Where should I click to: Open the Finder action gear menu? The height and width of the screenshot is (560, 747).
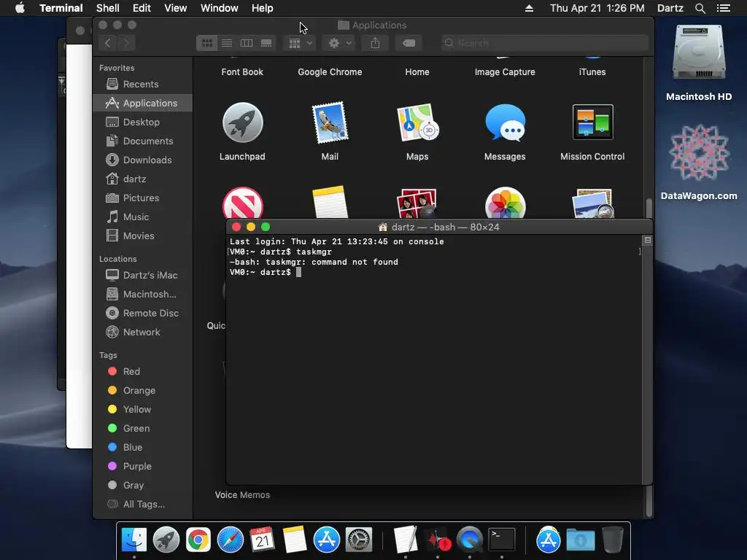click(339, 43)
